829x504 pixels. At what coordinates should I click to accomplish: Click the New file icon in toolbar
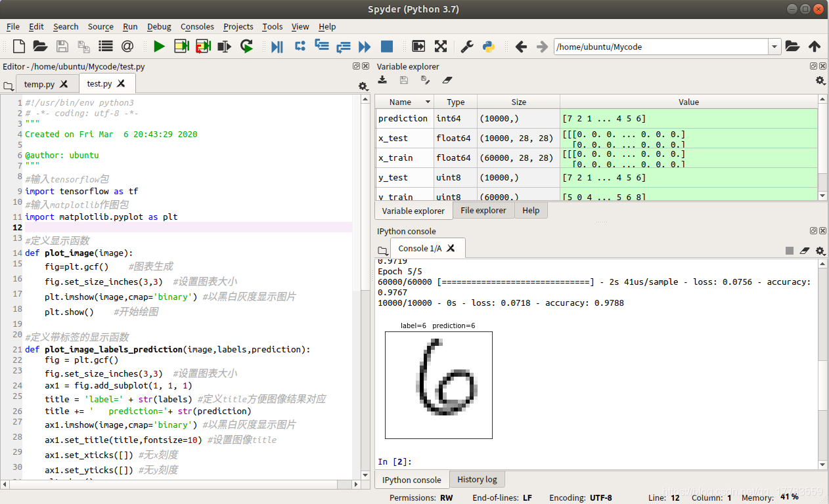pos(19,47)
